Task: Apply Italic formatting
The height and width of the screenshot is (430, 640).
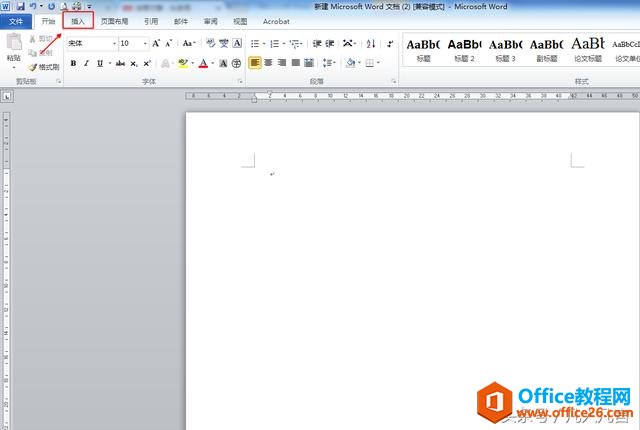Action: [87, 63]
